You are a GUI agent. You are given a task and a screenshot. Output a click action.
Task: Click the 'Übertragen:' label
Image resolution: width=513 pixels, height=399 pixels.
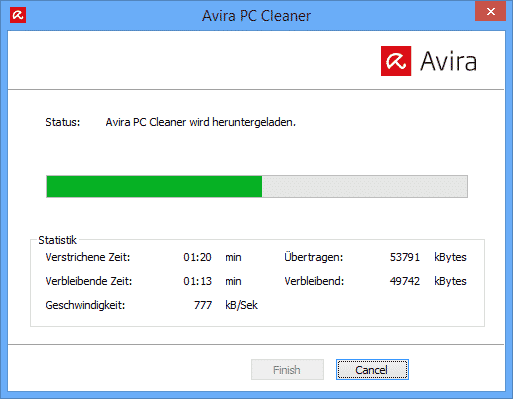pyautogui.click(x=314, y=257)
